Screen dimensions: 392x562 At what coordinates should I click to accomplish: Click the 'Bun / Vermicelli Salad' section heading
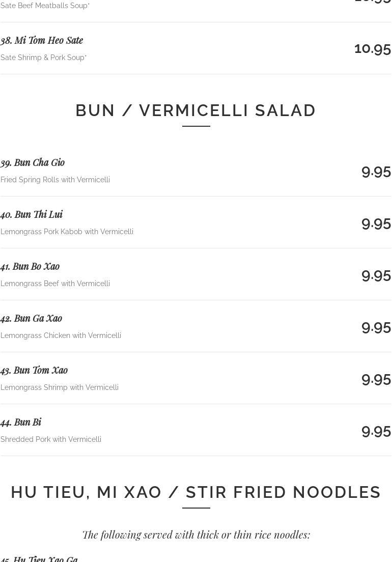[196, 110]
